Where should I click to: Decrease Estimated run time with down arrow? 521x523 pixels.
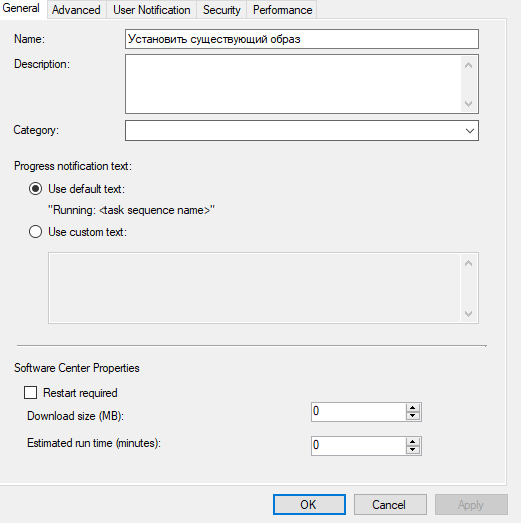tap(413, 450)
